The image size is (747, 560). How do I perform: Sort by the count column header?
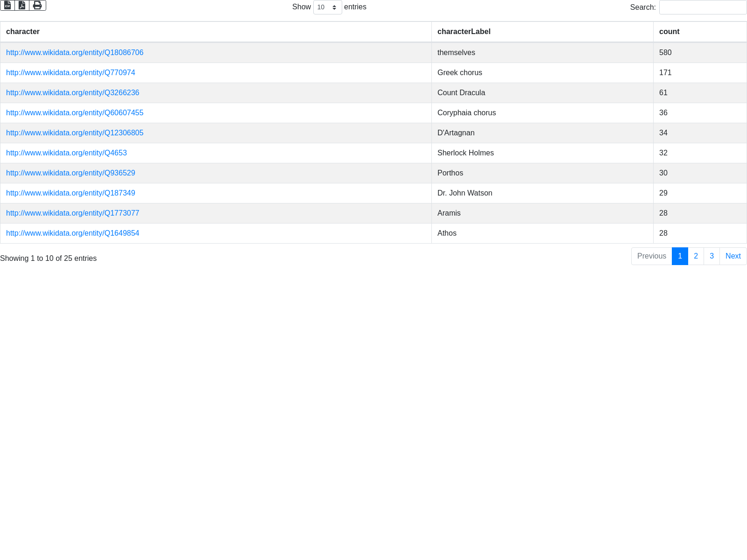coord(669,32)
